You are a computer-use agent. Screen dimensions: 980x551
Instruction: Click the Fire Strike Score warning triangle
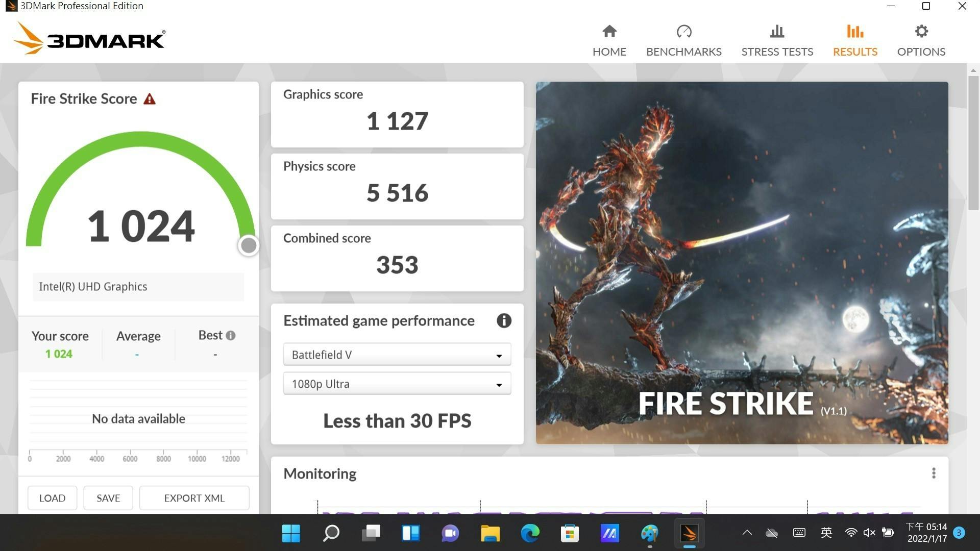click(x=149, y=99)
